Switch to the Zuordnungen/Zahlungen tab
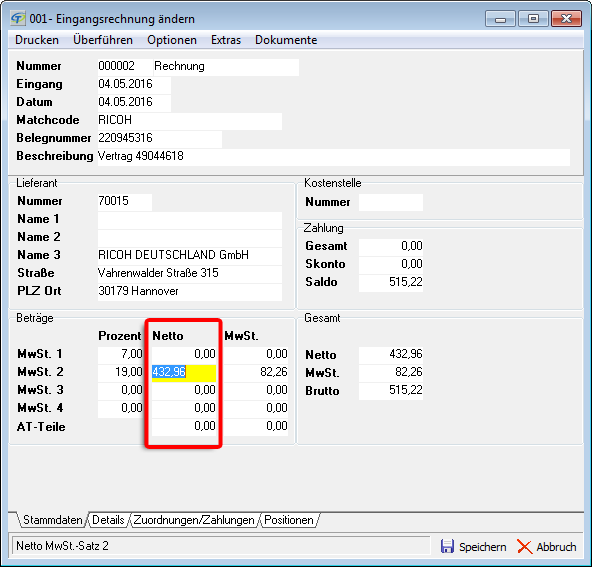592x567 pixels. click(194, 520)
